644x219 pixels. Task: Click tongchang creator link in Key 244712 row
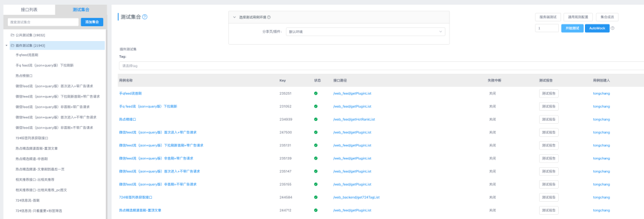(601, 210)
